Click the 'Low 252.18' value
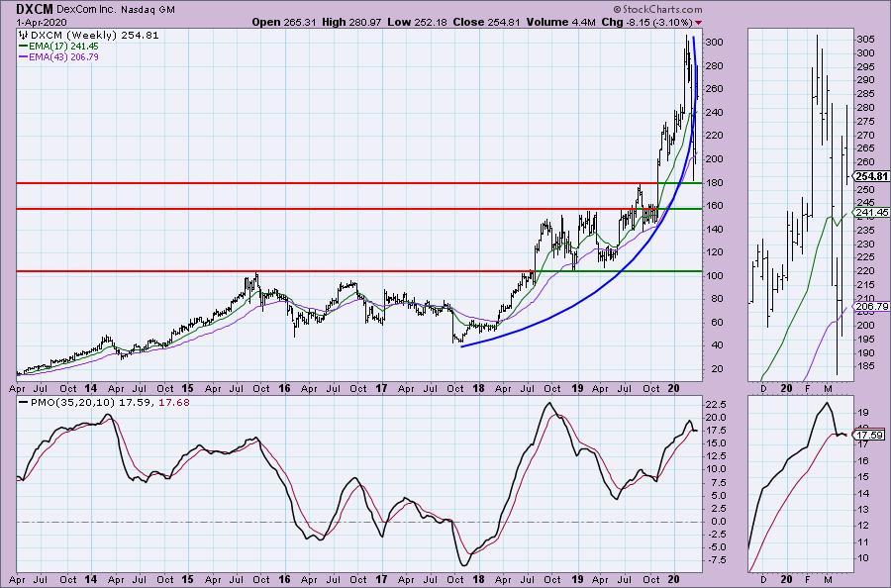Viewport: 891px width, 588px height. 417,22
